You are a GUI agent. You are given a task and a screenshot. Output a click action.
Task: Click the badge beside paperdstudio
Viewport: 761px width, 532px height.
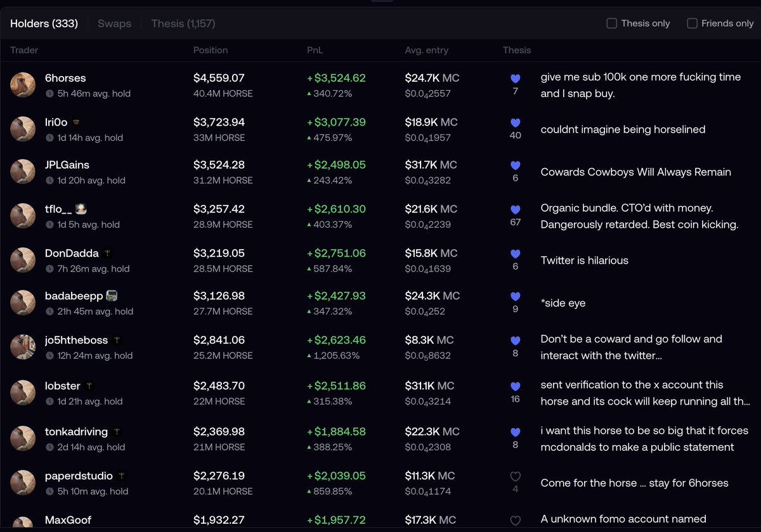tap(121, 476)
